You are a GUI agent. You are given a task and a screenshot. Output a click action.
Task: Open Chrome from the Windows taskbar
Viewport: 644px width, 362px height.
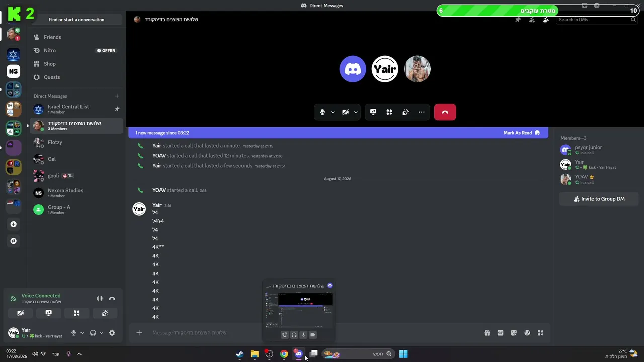[x=284, y=354]
